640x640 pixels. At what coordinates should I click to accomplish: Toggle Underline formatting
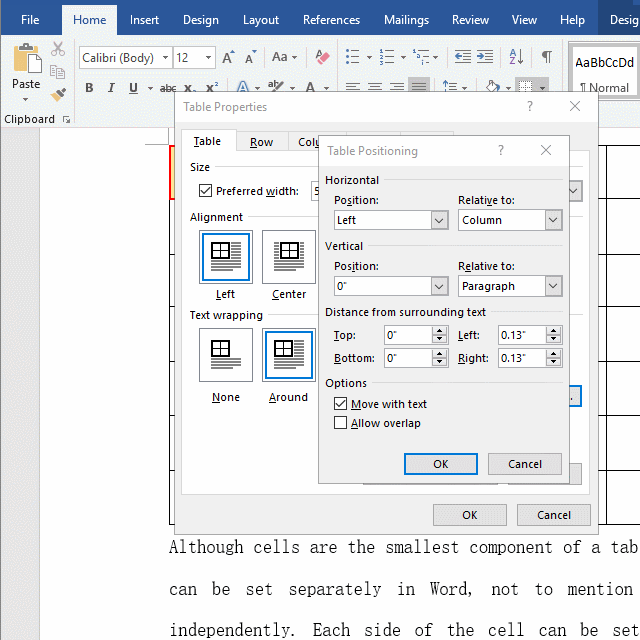tap(133, 88)
